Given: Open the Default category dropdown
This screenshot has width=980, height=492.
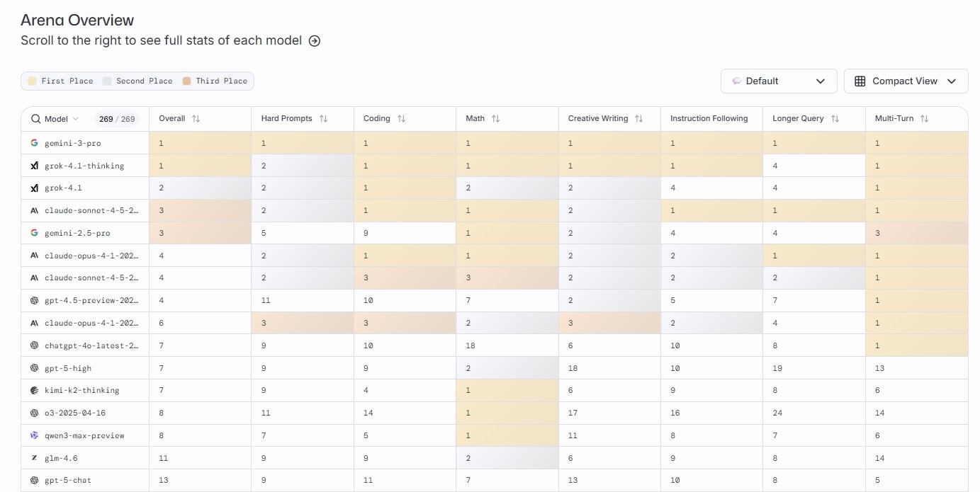Looking at the screenshot, I should (778, 81).
